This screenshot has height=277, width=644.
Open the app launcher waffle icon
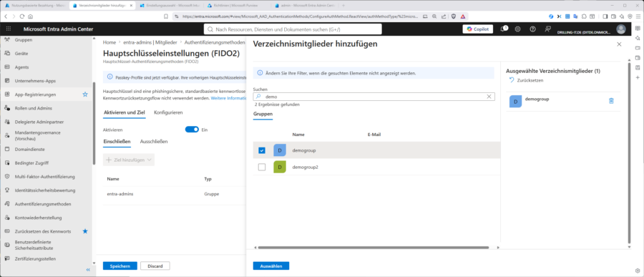[9, 29]
